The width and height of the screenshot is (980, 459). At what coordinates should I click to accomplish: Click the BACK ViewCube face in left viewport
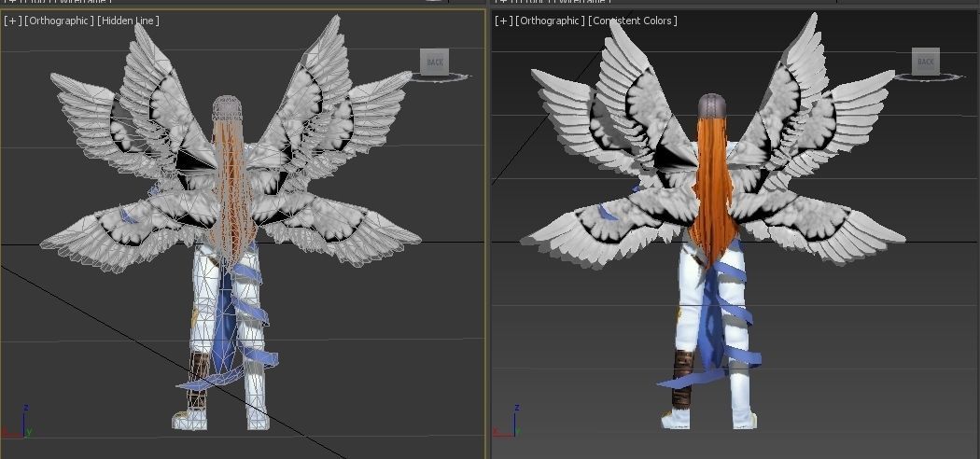[x=434, y=62]
